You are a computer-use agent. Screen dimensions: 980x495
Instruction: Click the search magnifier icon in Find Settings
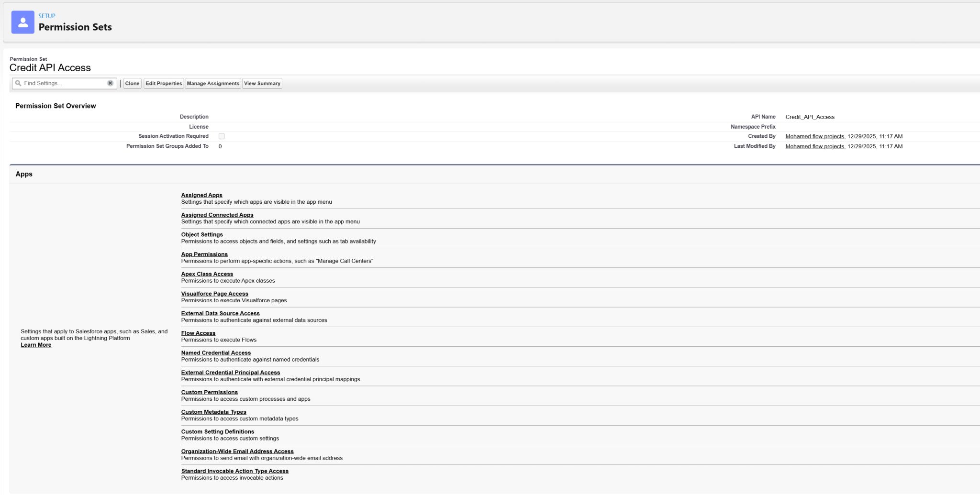(x=18, y=83)
